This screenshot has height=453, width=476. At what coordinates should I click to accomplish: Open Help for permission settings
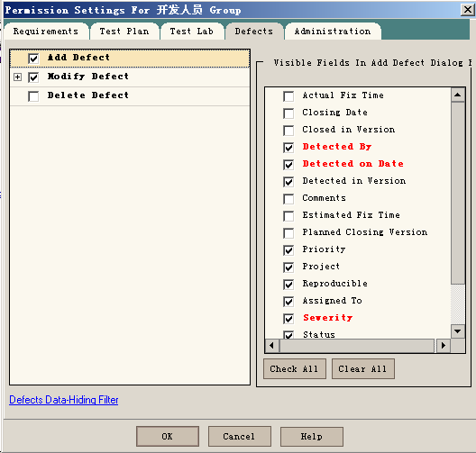[312, 436]
